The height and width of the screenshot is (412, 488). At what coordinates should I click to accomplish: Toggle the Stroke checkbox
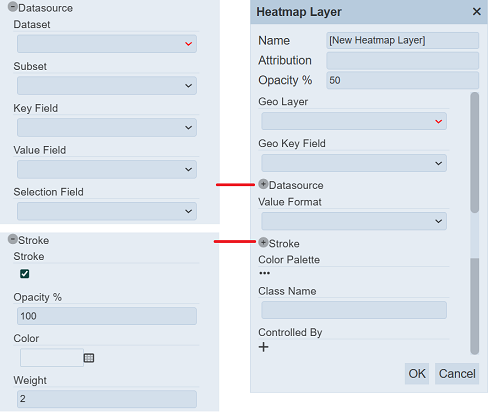pyautogui.click(x=25, y=274)
